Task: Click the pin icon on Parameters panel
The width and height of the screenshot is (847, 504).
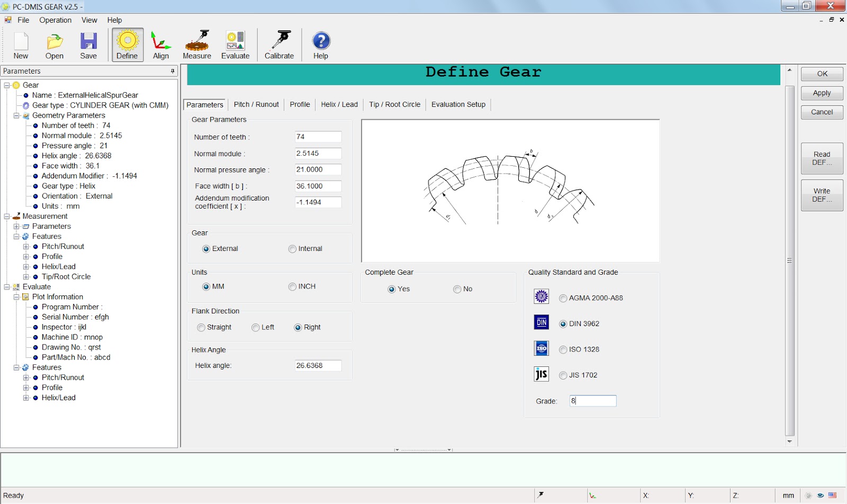Action: pyautogui.click(x=173, y=71)
